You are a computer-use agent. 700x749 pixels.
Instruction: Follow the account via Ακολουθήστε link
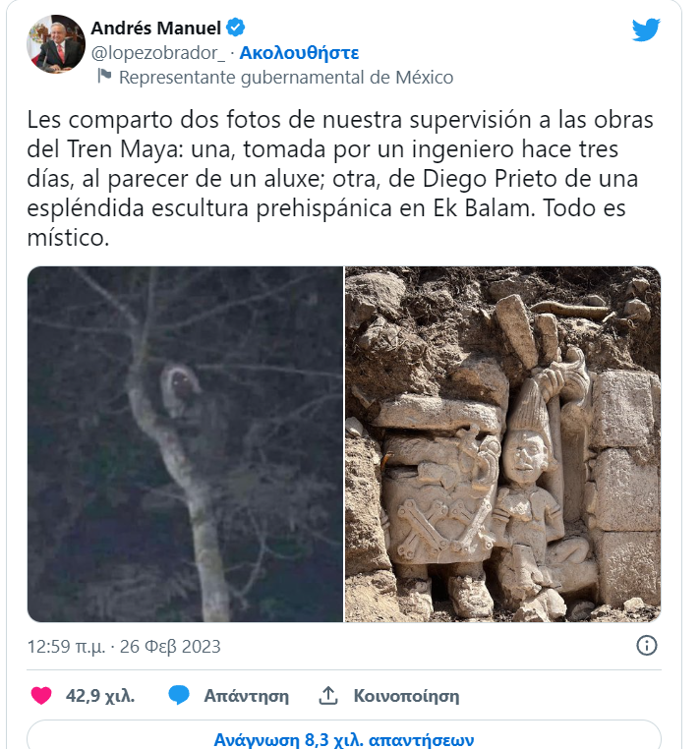coord(299,52)
